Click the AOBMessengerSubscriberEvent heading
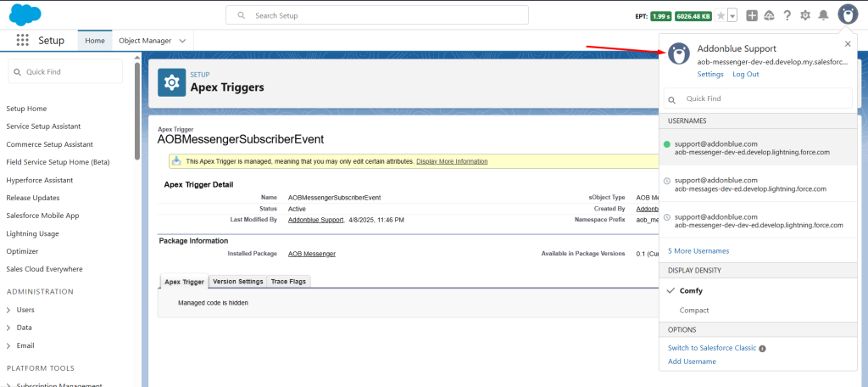868x387 pixels. pos(241,139)
